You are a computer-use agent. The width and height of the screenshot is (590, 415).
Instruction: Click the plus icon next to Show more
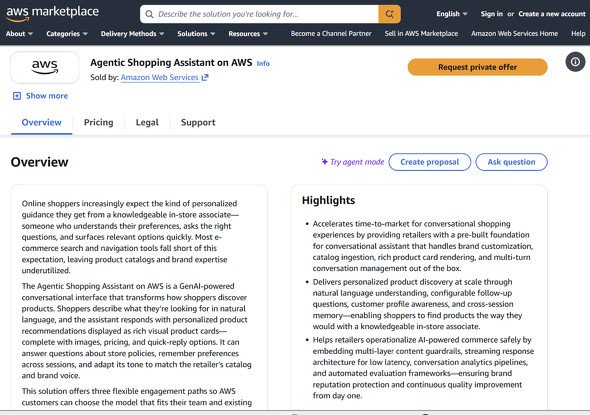17,96
